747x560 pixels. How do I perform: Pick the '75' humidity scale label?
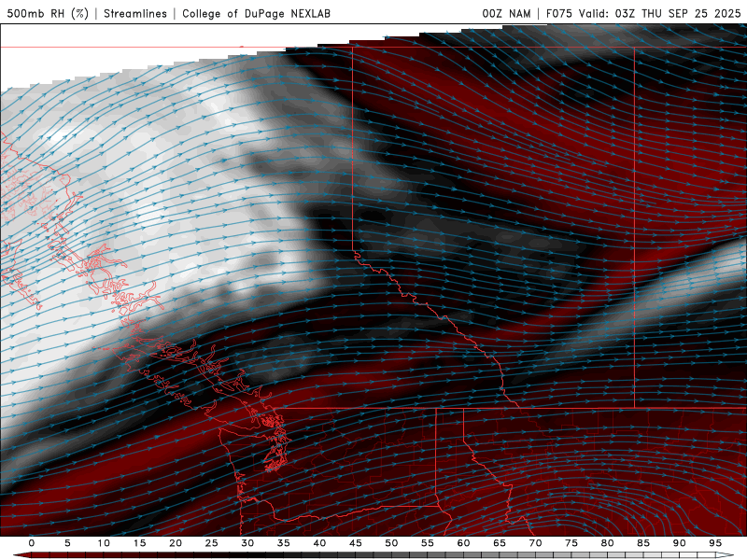pyautogui.click(x=571, y=543)
